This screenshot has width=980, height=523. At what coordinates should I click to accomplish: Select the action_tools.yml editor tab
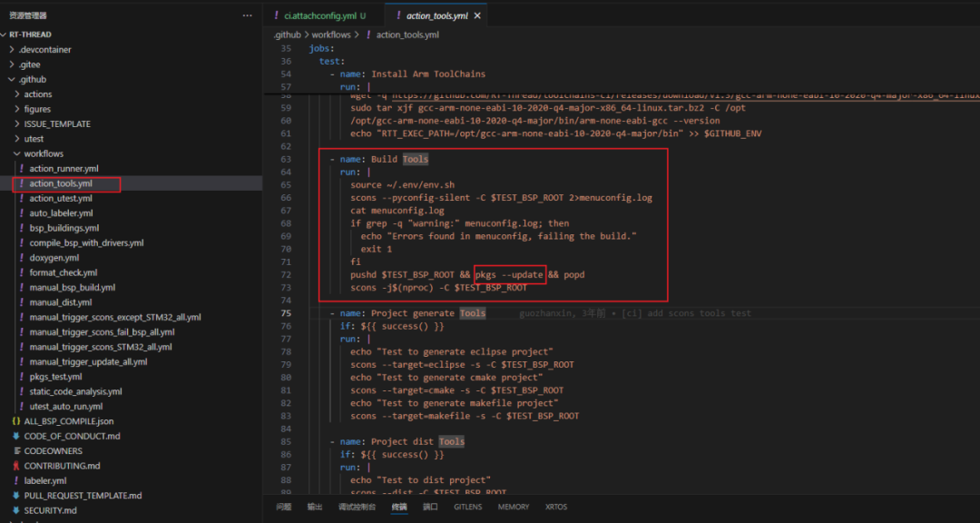[x=436, y=15]
